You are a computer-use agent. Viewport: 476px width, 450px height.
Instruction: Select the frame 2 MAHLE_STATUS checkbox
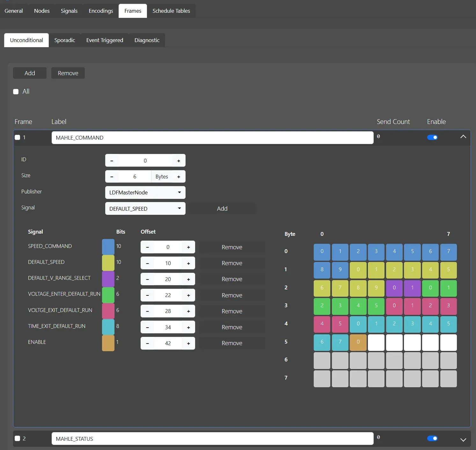[x=18, y=439]
